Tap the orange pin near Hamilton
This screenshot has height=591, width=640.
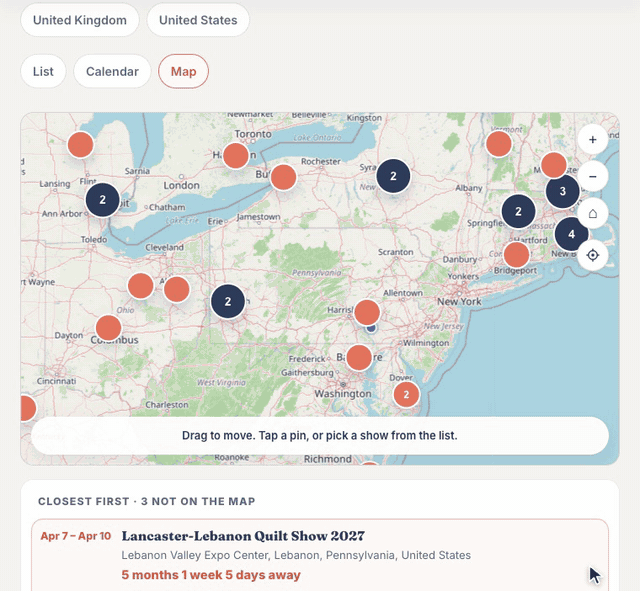point(236,156)
